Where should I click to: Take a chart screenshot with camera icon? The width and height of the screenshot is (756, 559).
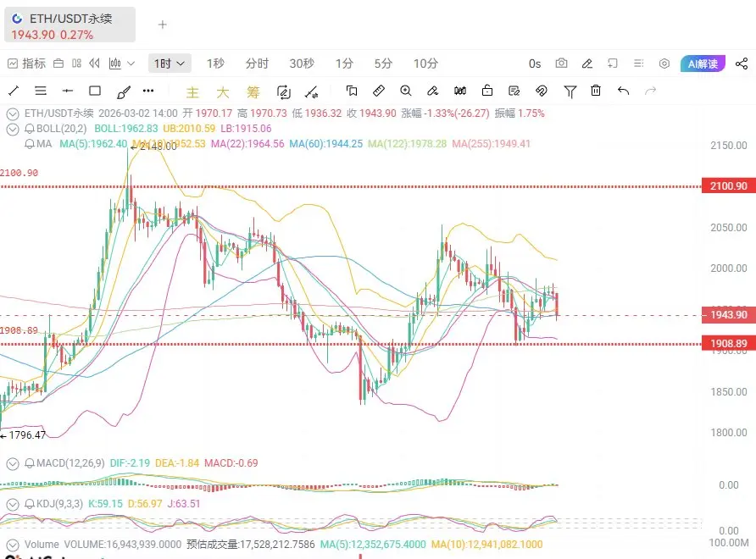click(561, 64)
